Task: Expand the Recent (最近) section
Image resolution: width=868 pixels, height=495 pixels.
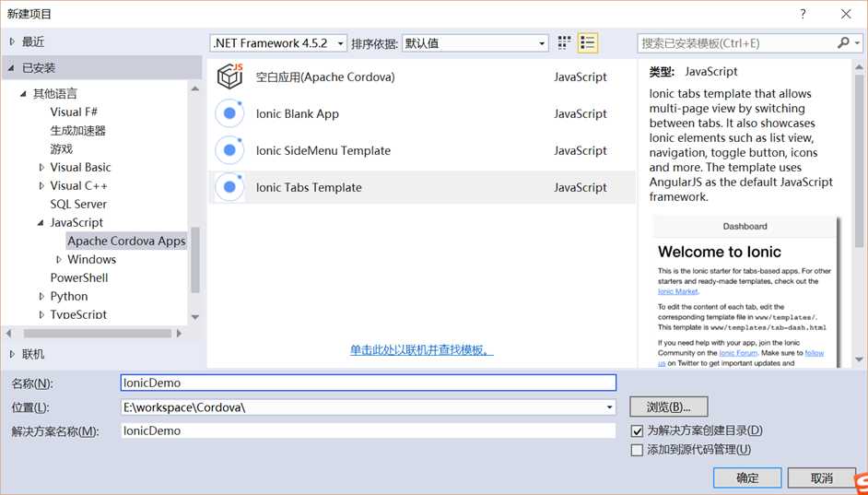Action: [x=12, y=42]
